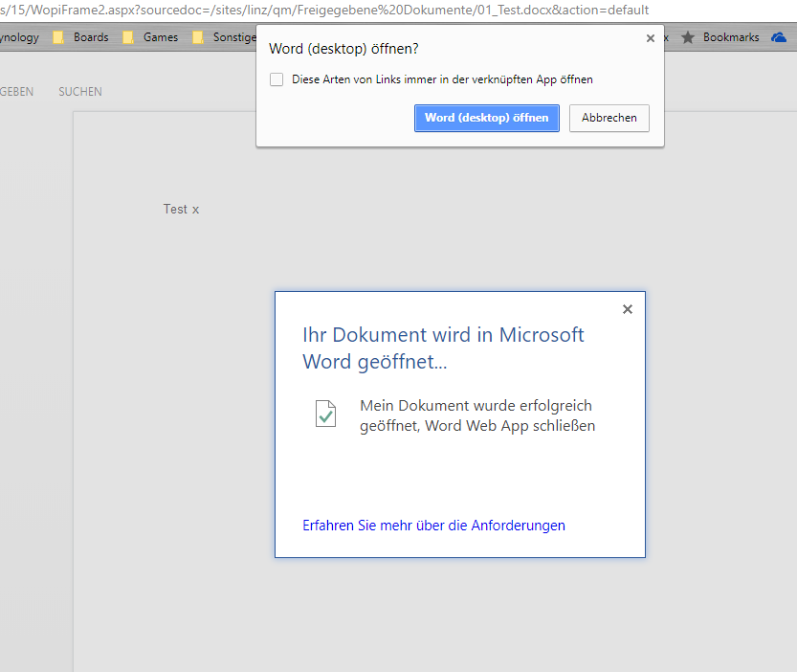Close the 'Ihr Dokument wird geöffnet' dialog
The image size is (797, 672).
click(x=628, y=309)
